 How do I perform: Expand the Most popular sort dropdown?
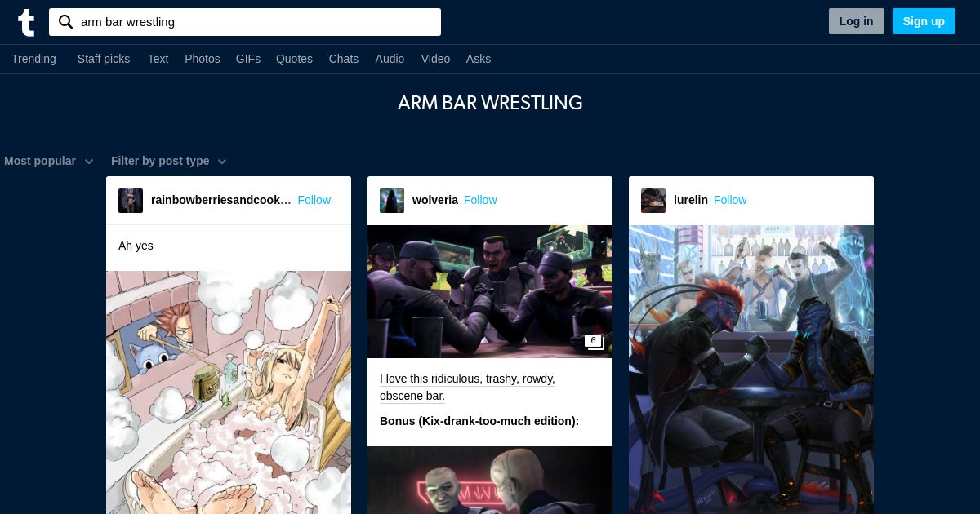49,161
